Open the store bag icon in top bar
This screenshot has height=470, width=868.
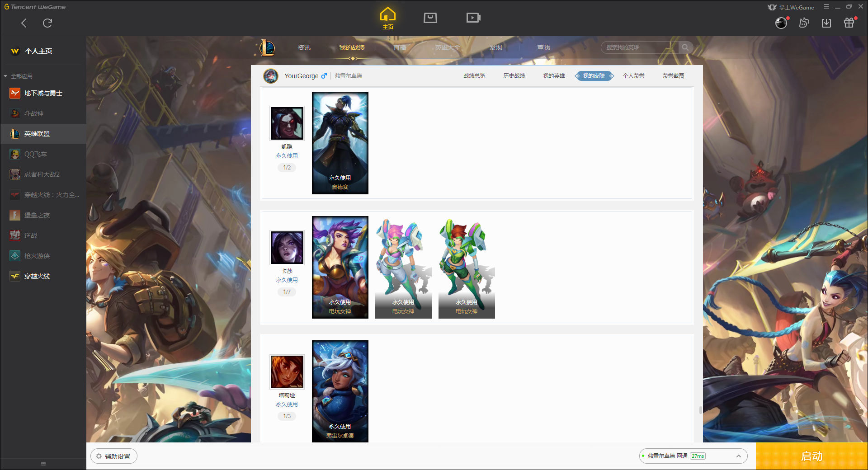tap(430, 18)
